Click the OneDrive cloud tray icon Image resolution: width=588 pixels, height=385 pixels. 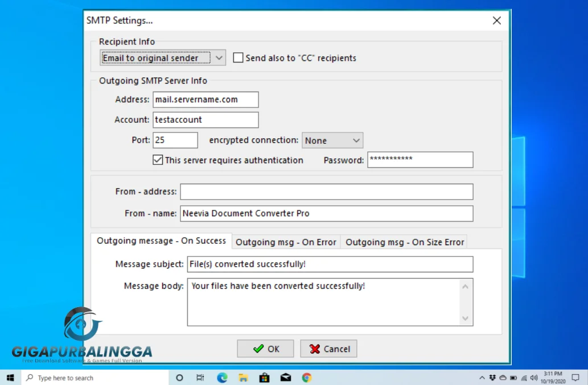point(503,378)
